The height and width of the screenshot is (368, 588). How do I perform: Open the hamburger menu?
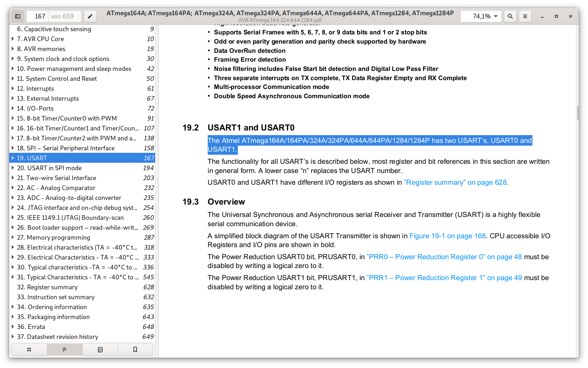(525, 16)
